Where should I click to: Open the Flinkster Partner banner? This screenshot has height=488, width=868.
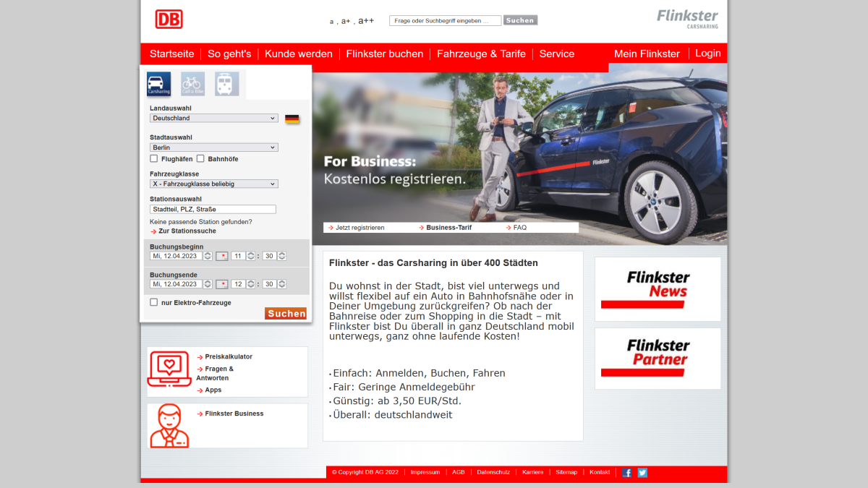(x=658, y=359)
